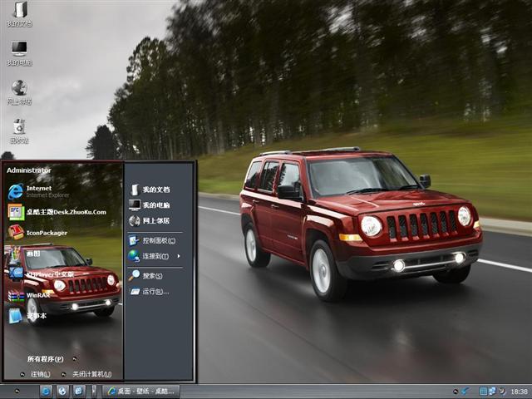Open the 回收站 (Recycle Bin) desktop icon
This screenshot has width=532, height=399.
point(19,129)
